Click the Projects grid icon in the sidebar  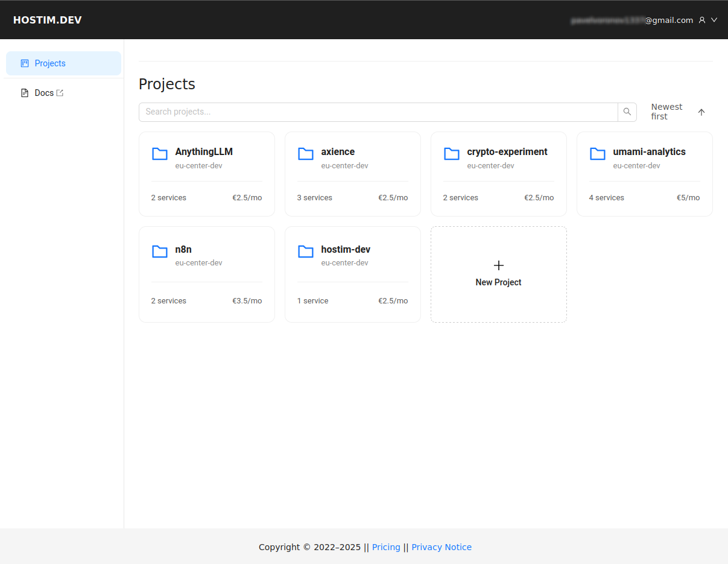pyautogui.click(x=25, y=63)
